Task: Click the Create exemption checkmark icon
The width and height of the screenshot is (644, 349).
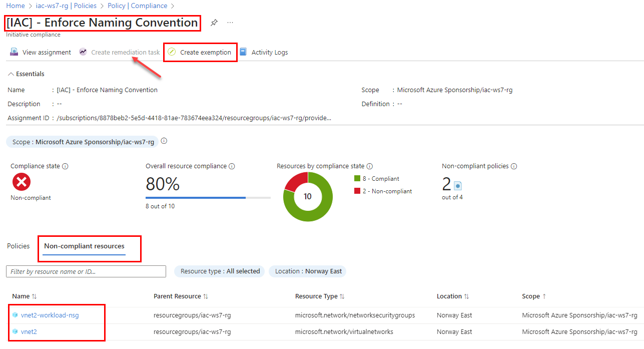Action: click(x=172, y=52)
